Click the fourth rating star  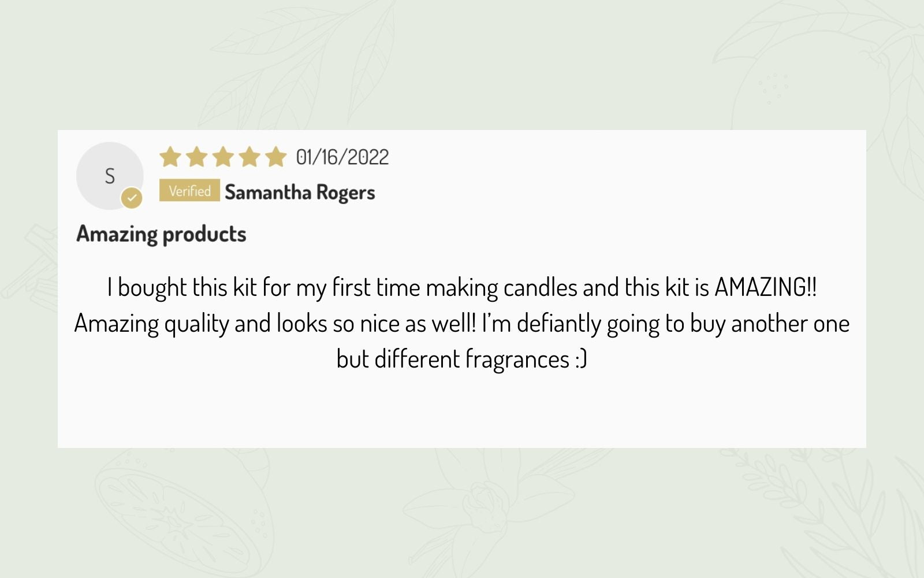pyautogui.click(x=249, y=157)
